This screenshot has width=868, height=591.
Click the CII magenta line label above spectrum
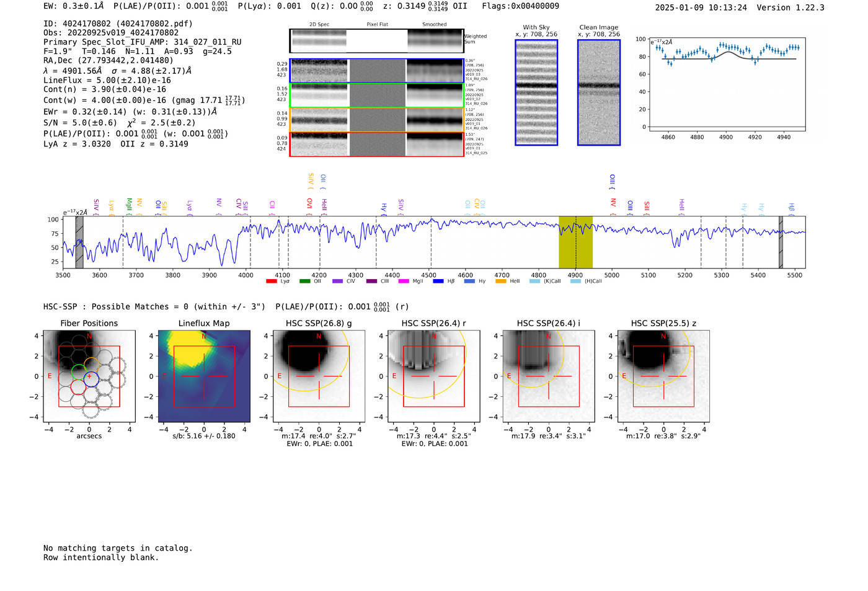coord(272,207)
